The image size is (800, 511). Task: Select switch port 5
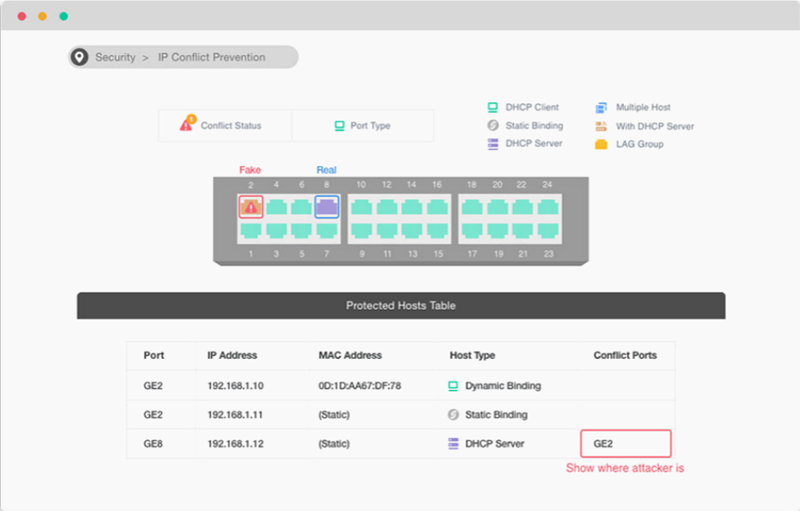[302, 231]
